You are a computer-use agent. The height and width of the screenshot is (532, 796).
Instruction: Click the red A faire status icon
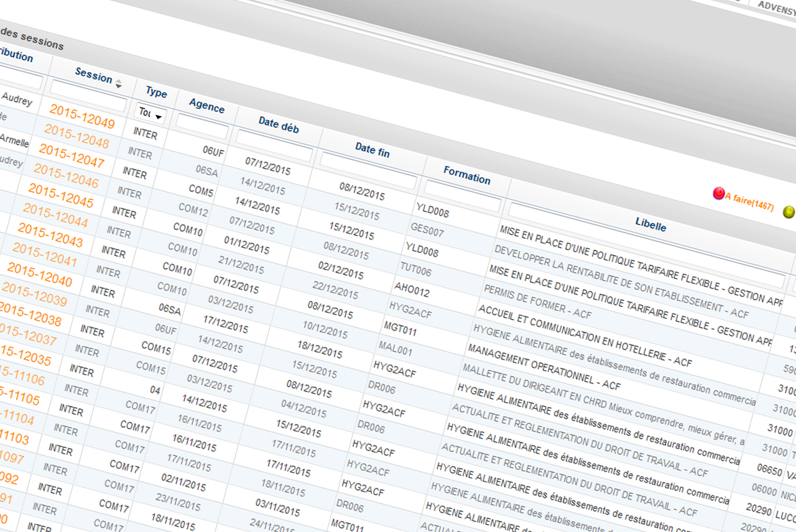[718, 194]
